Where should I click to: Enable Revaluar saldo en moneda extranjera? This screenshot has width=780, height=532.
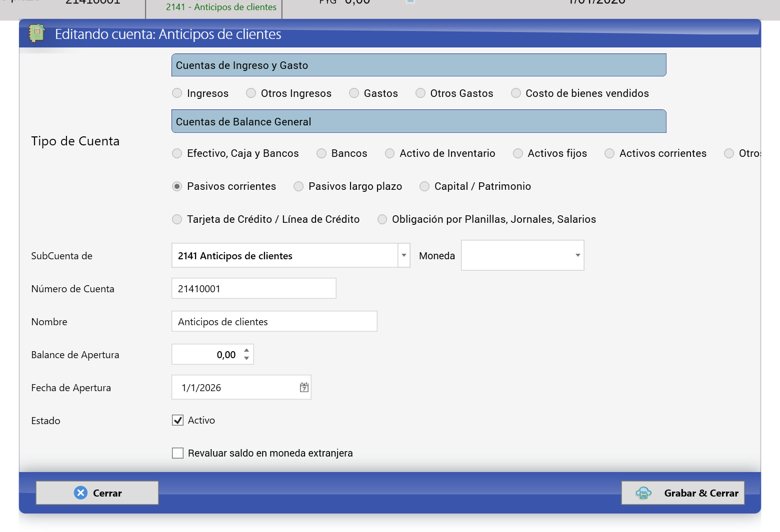pos(177,453)
